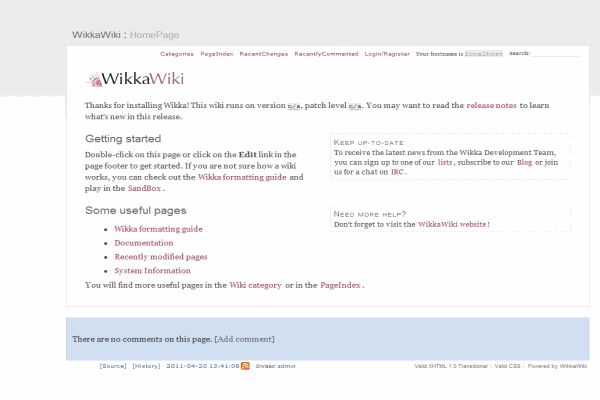600x400 pixels.
Task: Open page History in the footer
Action: tap(146, 366)
